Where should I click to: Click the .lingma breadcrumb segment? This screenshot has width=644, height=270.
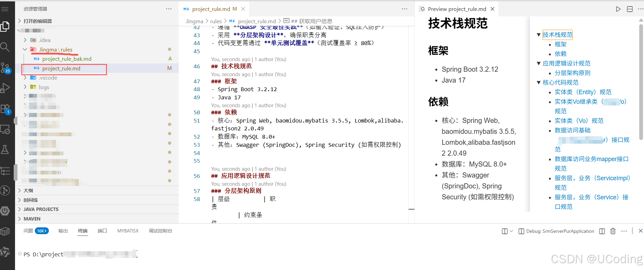coord(194,21)
